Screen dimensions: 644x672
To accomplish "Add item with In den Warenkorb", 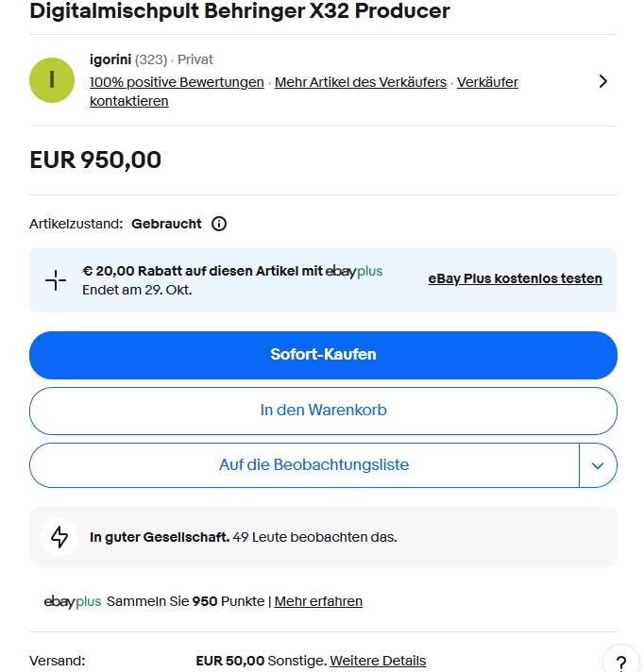I will click(x=323, y=411).
